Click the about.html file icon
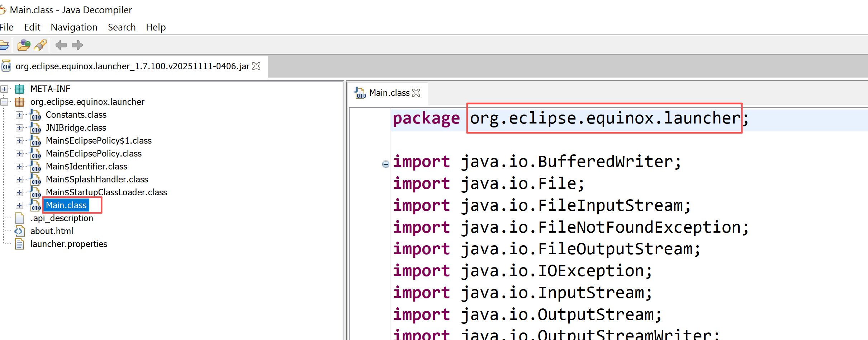 tap(20, 231)
